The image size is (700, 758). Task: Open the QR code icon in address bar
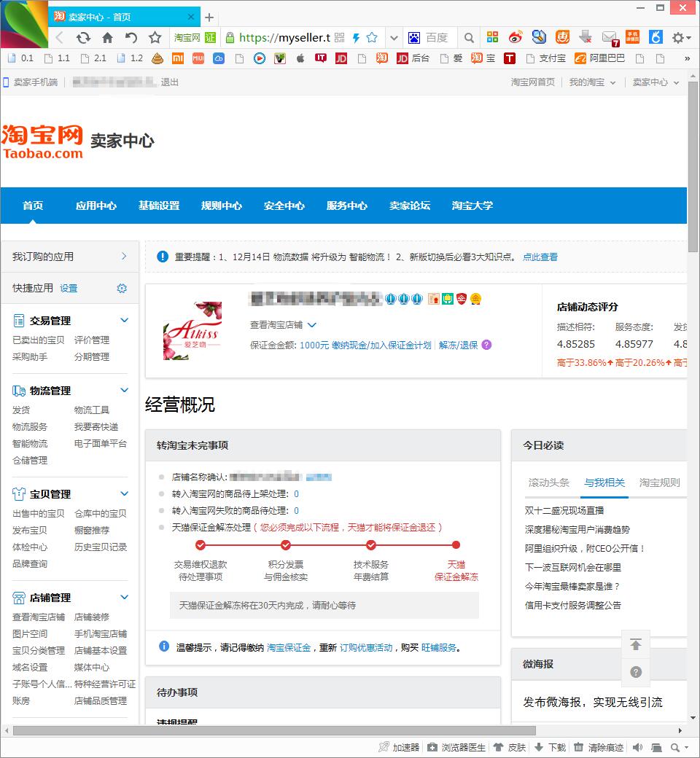pos(340,38)
